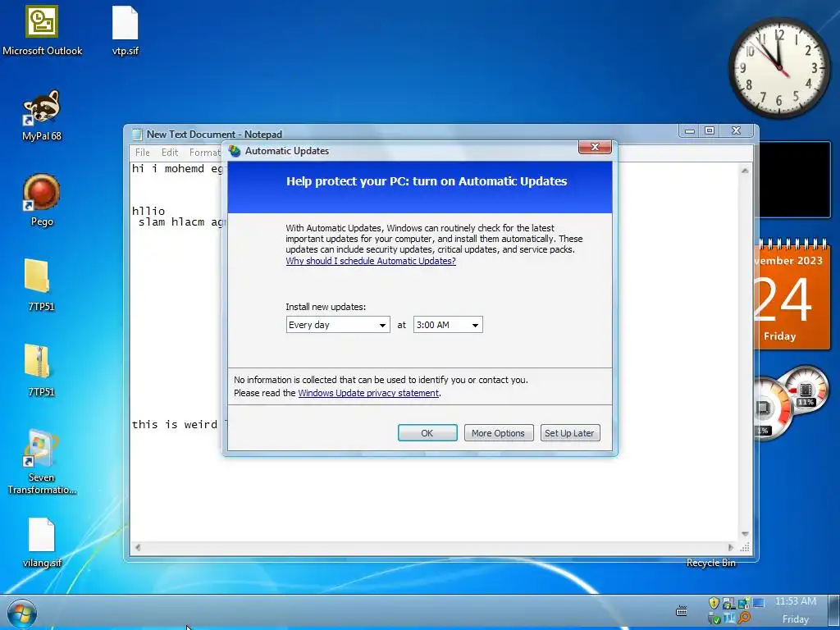The image size is (840, 630).
Task: Click the analog clock gadget
Action: 779,68
